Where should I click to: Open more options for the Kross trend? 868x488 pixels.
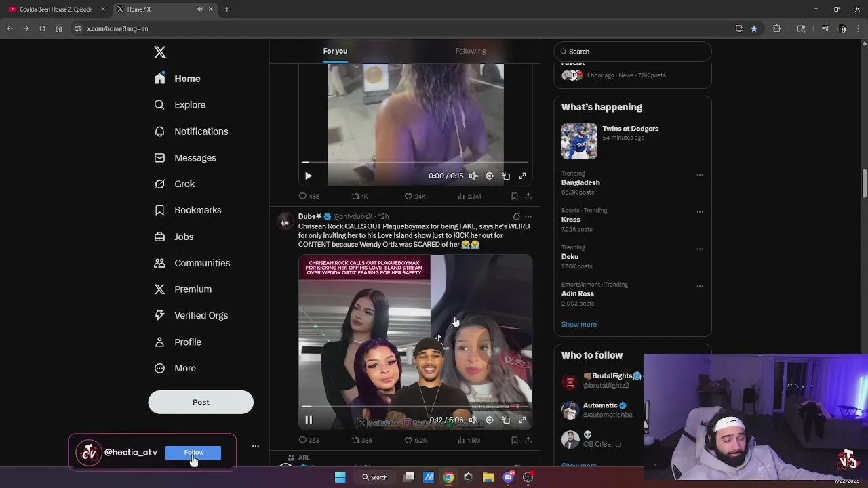tap(700, 212)
